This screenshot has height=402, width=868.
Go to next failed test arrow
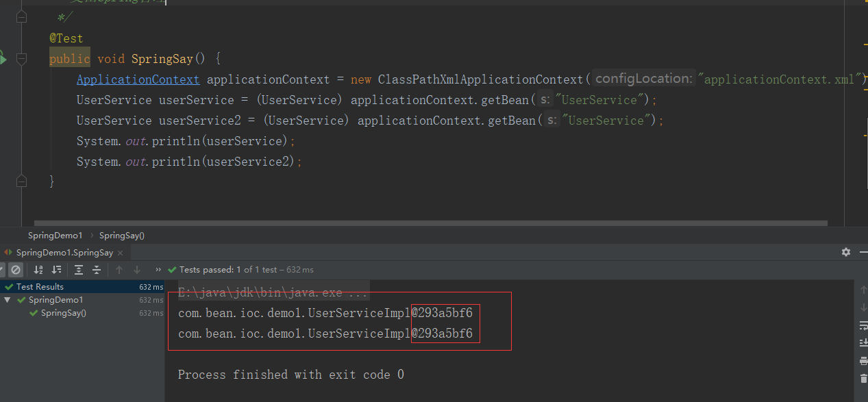[x=137, y=270]
